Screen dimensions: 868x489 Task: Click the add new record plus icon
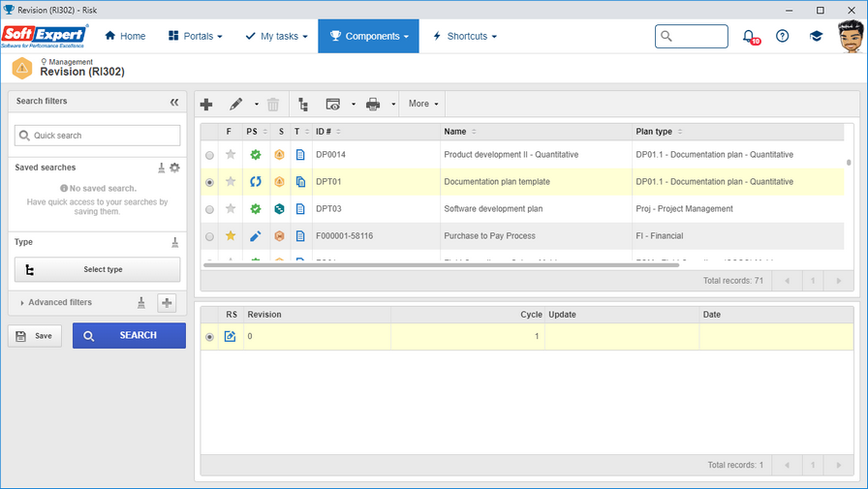[x=206, y=104]
